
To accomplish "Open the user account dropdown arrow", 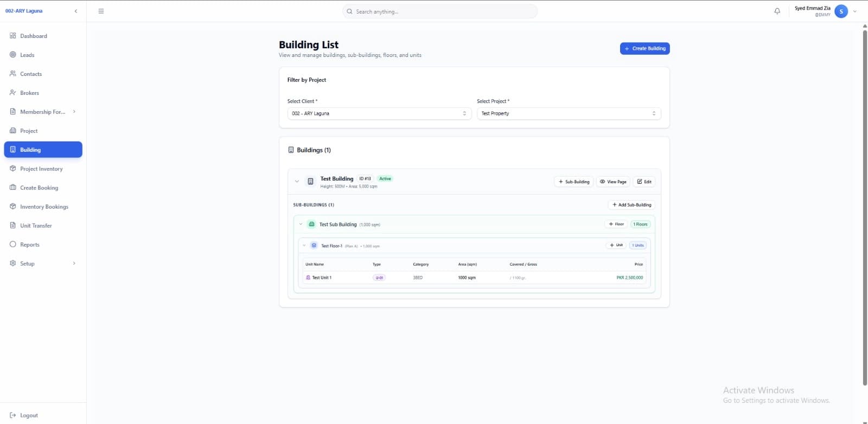I will 855,11.
